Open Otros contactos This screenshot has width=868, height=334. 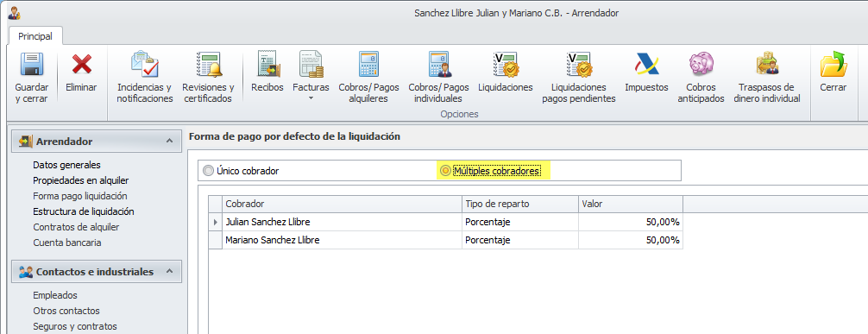tap(66, 311)
